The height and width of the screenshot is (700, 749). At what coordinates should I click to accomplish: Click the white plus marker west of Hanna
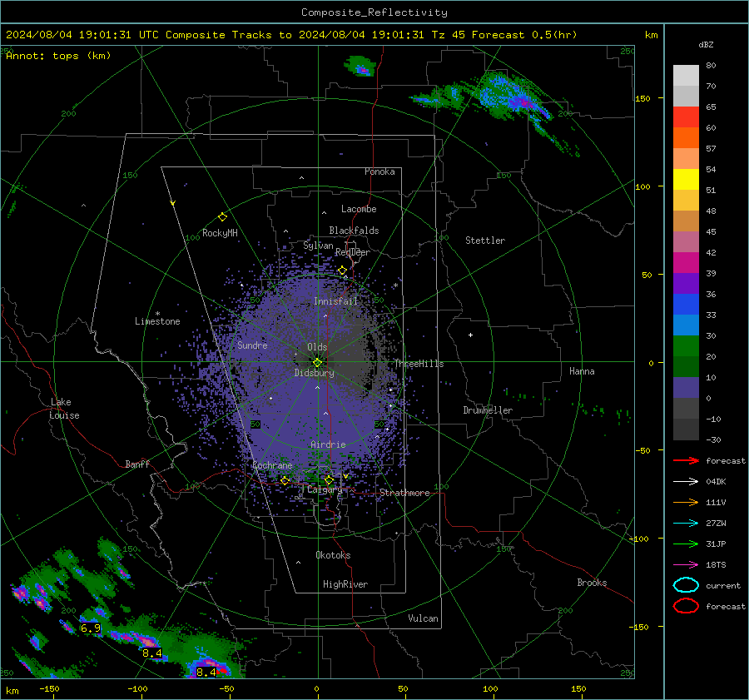(470, 335)
